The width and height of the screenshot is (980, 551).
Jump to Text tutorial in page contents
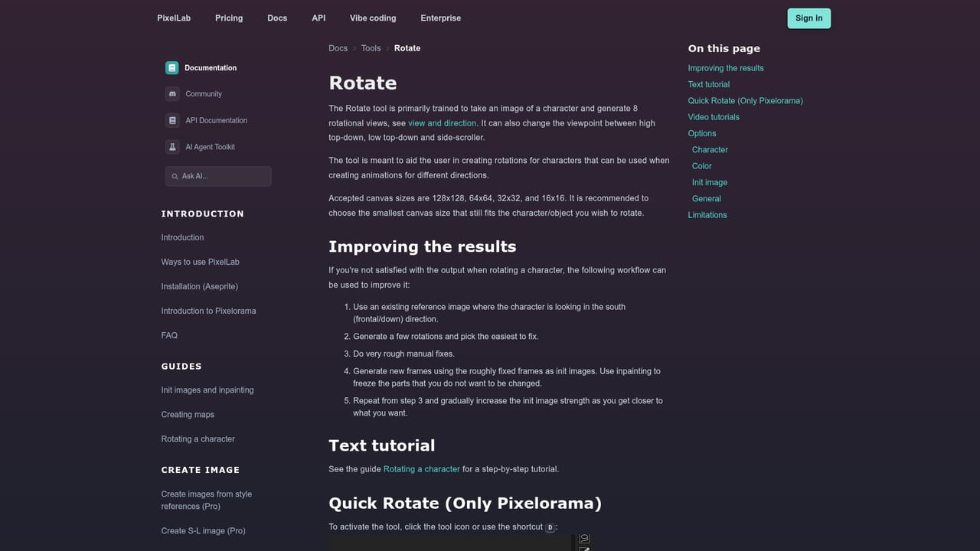click(x=708, y=84)
